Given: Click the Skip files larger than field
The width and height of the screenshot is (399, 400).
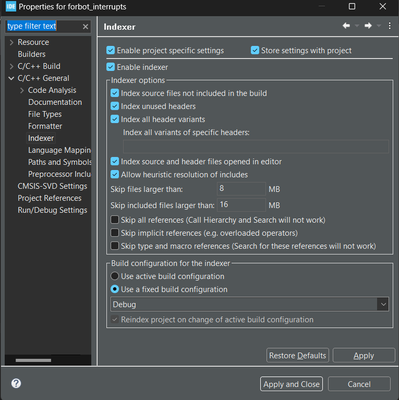Looking at the screenshot, I should pyautogui.click(x=241, y=189).
